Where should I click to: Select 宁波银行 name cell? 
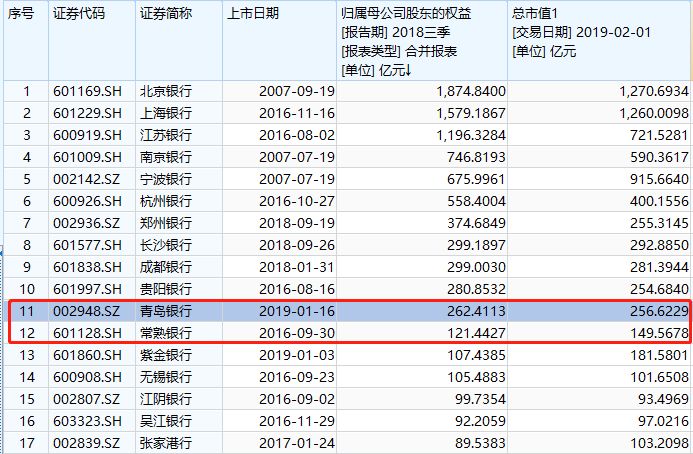[x=166, y=179]
